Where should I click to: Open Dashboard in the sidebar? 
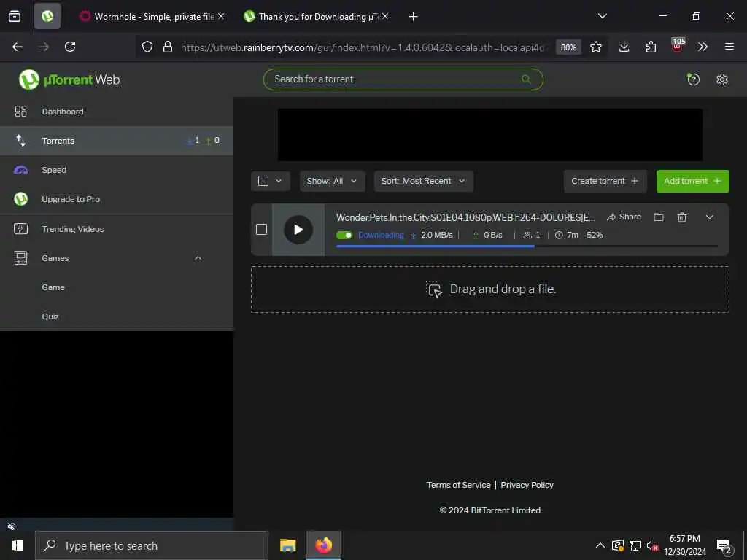(117, 112)
